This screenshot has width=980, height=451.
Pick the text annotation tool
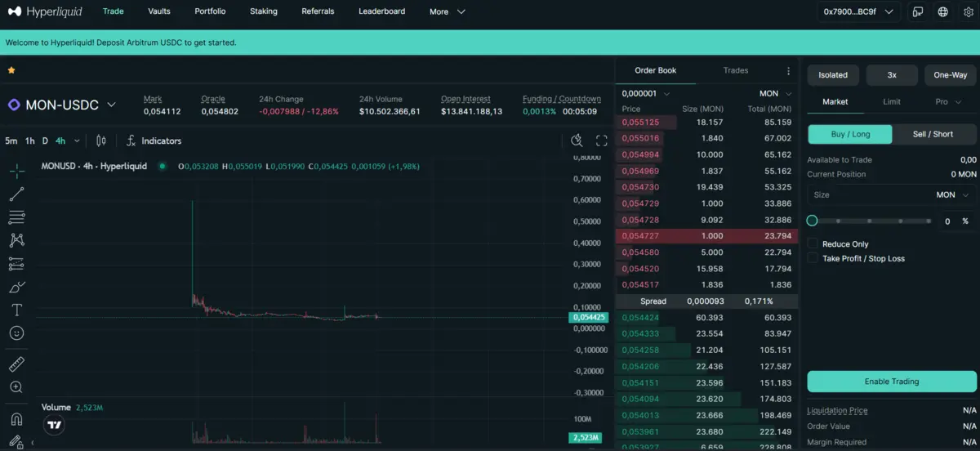pos(16,310)
